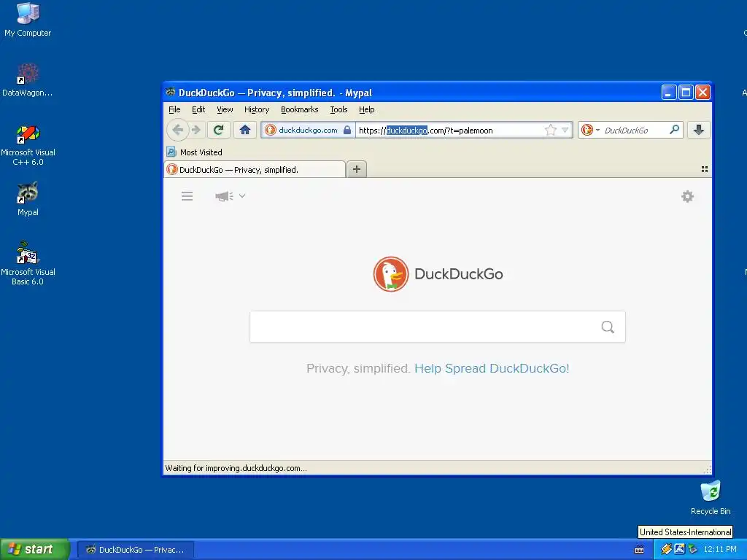Select the Microsoft Visual Basic 6.0 shortcut

tap(28, 263)
